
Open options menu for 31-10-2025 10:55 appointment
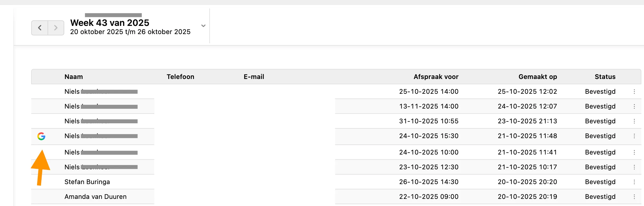click(634, 121)
